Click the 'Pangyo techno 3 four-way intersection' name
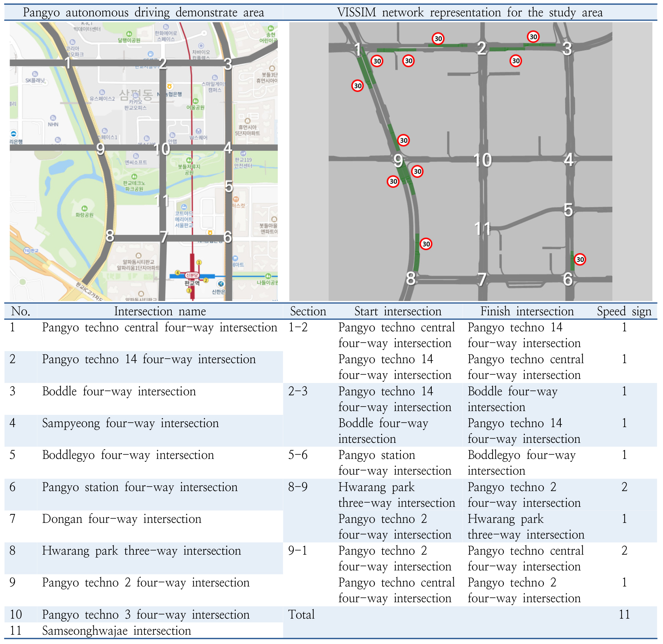 [x=146, y=615]
